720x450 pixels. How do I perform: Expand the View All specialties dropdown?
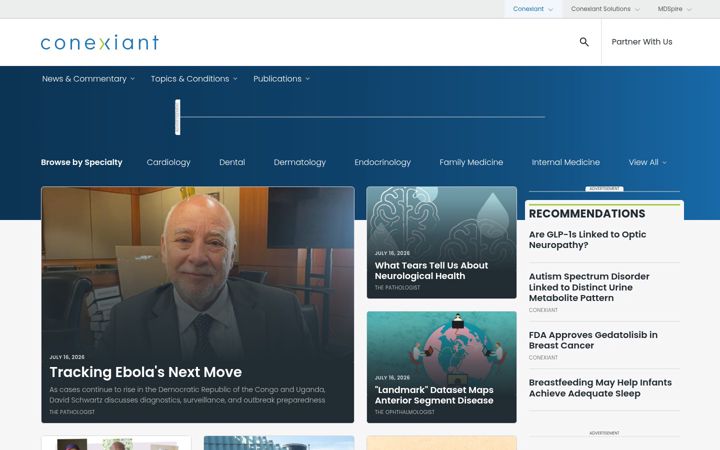point(647,162)
